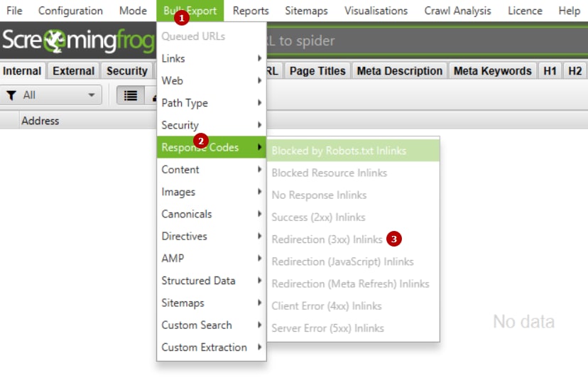Choose Blocked by Robots.txt Inlinks
This screenshot has height=383, width=588.
353,151
